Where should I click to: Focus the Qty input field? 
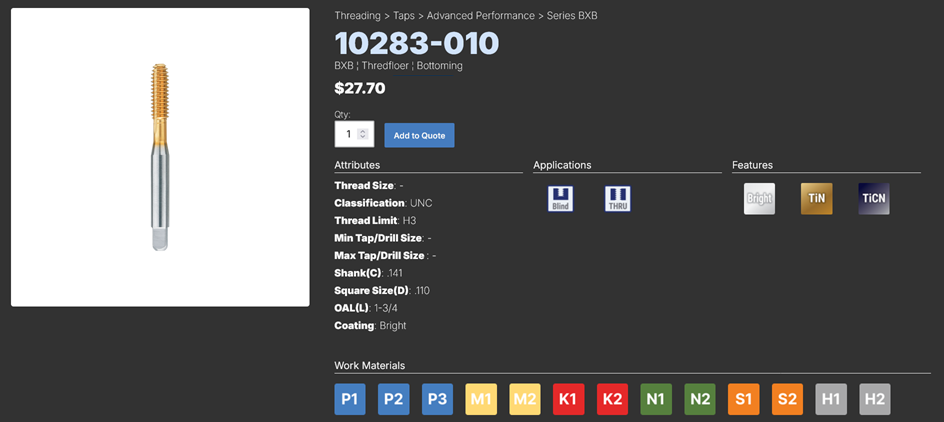point(347,134)
